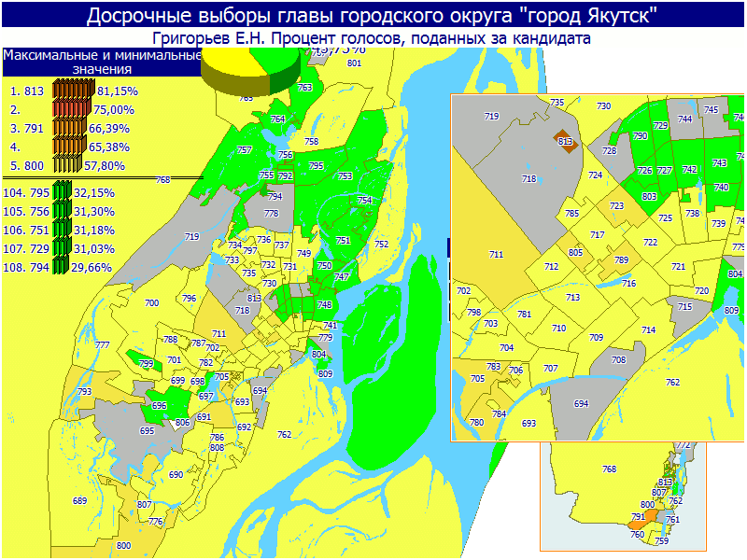This screenshot has height=560, width=747.
Task: Select district 711 in the zoomed inset
Action: pyautogui.click(x=496, y=255)
